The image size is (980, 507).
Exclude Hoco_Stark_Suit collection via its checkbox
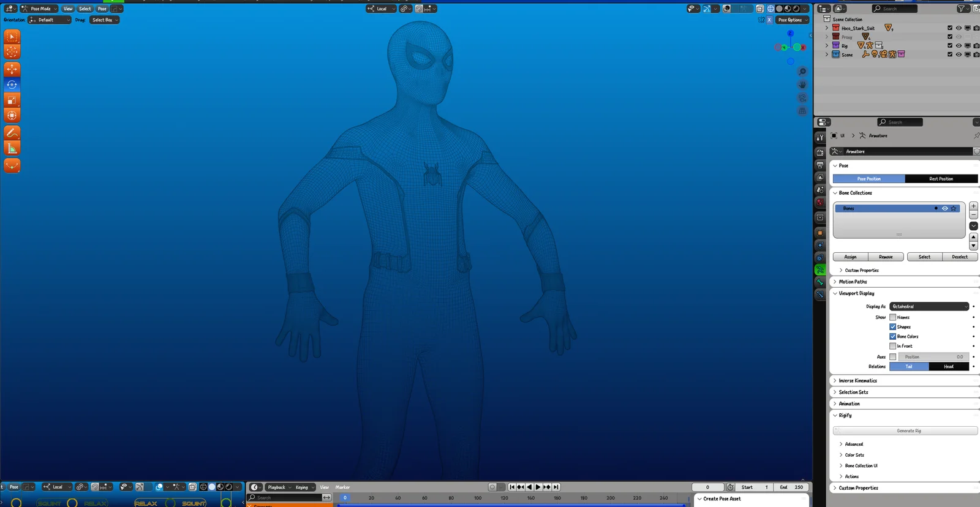click(950, 28)
